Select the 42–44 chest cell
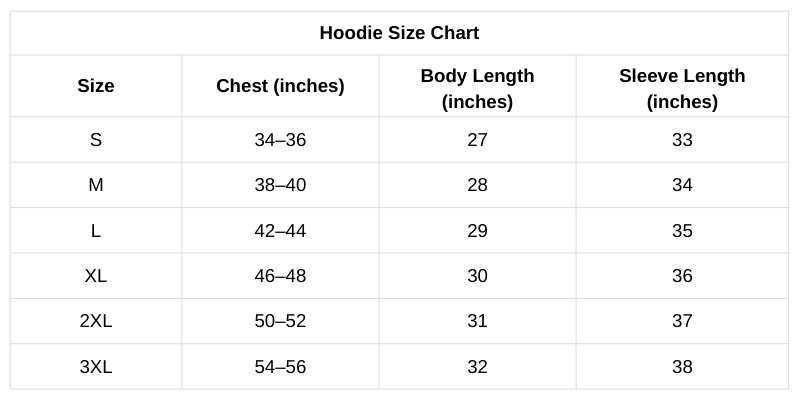 click(x=280, y=231)
